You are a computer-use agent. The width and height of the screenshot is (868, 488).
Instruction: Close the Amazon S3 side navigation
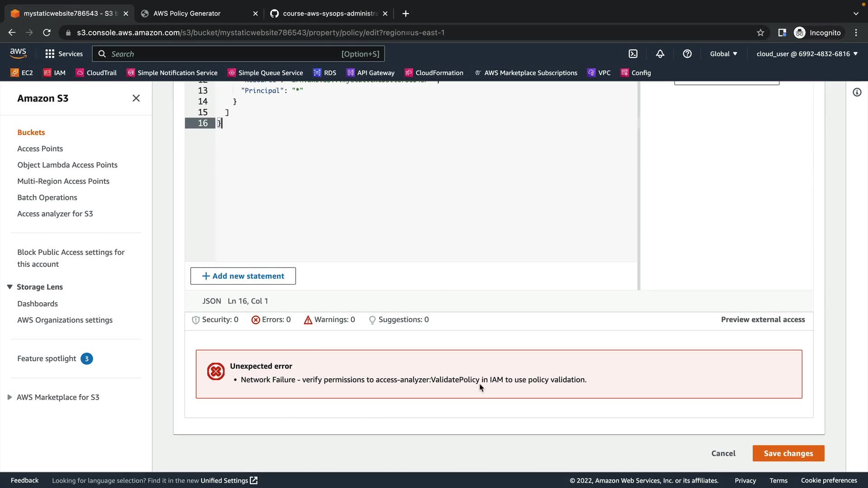pyautogui.click(x=136, y=98)
